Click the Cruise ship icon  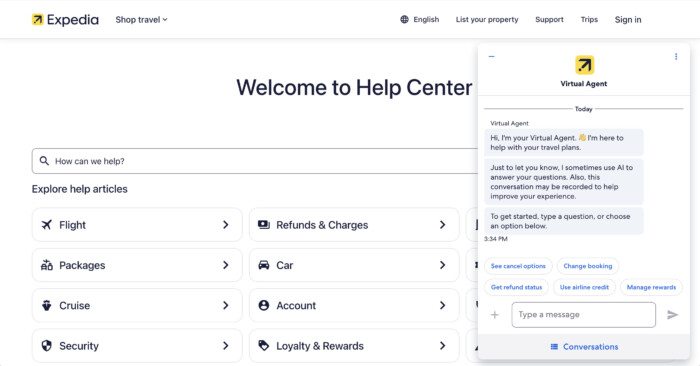[46, 305]
